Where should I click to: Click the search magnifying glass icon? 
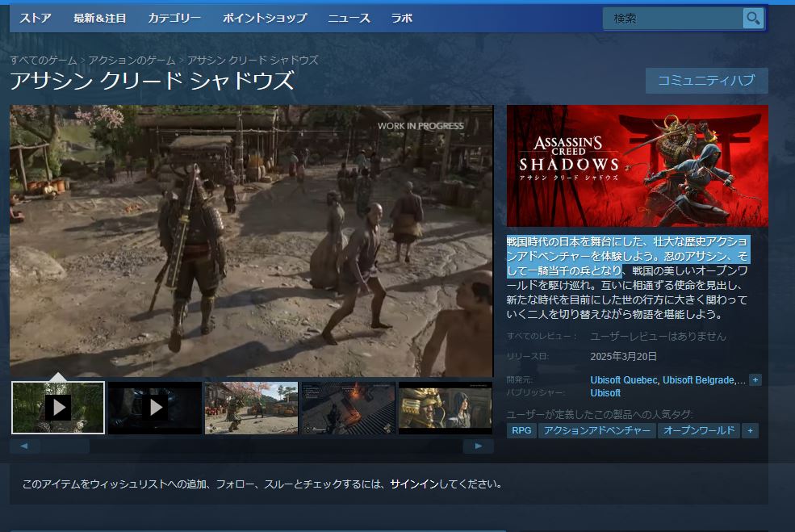753,19
